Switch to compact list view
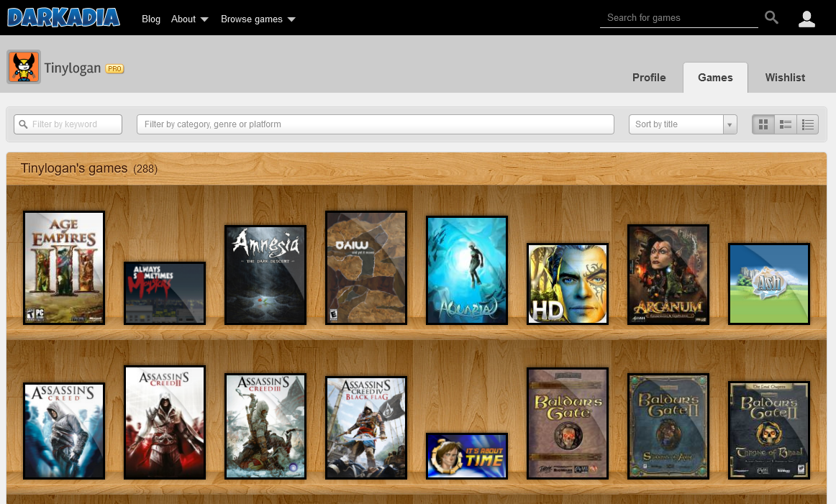The image size is (836, 504). click(x=808, y=124)
